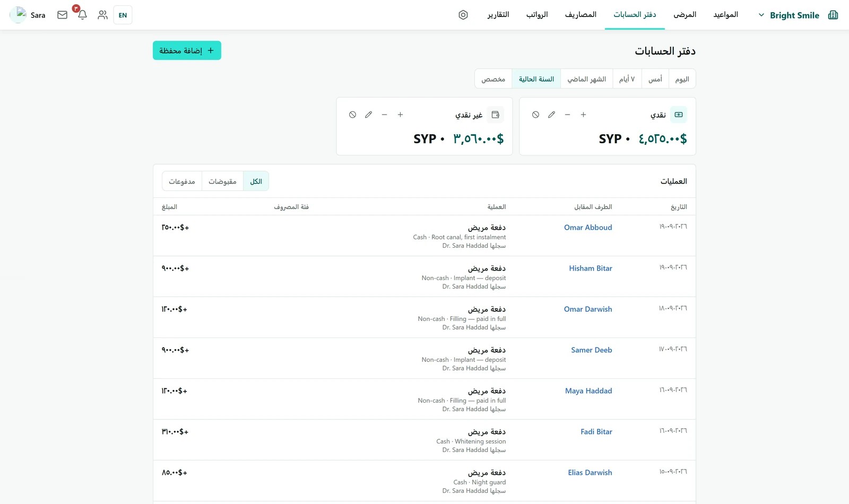The width and height of the screenshot is (849, 504).
Task: Open the التقارير nav tab
Action: [x=498, y=14]
